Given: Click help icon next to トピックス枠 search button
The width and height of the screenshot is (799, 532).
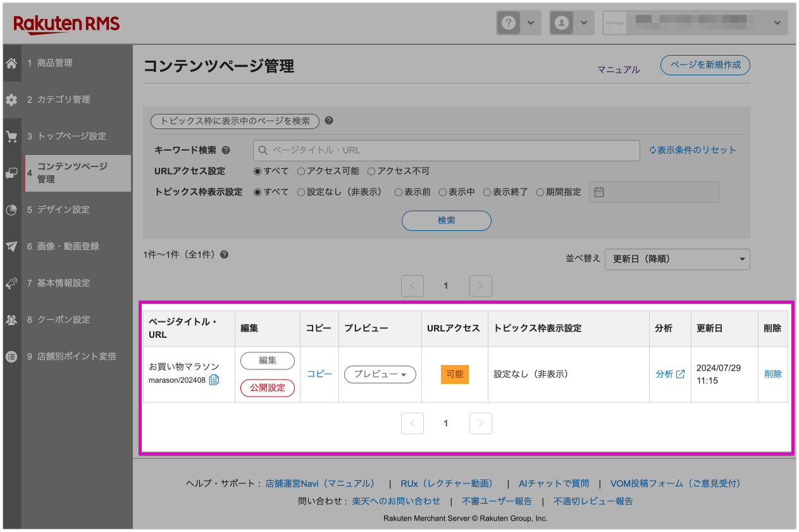Looking at the screenshot, I should pyautogui.click(x=329, y=121).
